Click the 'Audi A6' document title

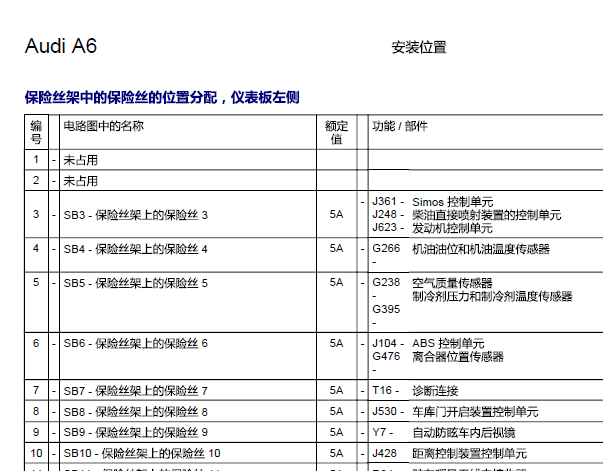61,46
